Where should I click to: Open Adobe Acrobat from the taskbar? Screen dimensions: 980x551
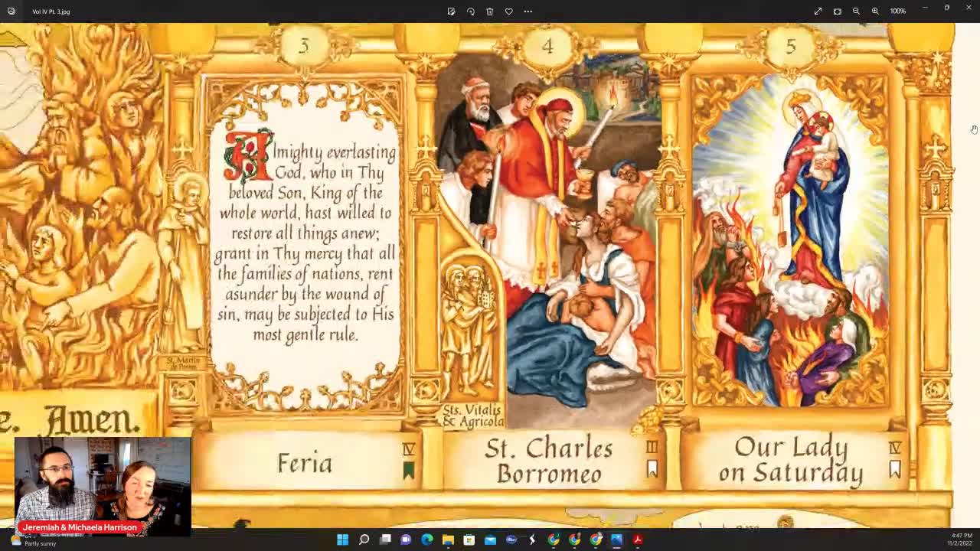click(637, 540)
